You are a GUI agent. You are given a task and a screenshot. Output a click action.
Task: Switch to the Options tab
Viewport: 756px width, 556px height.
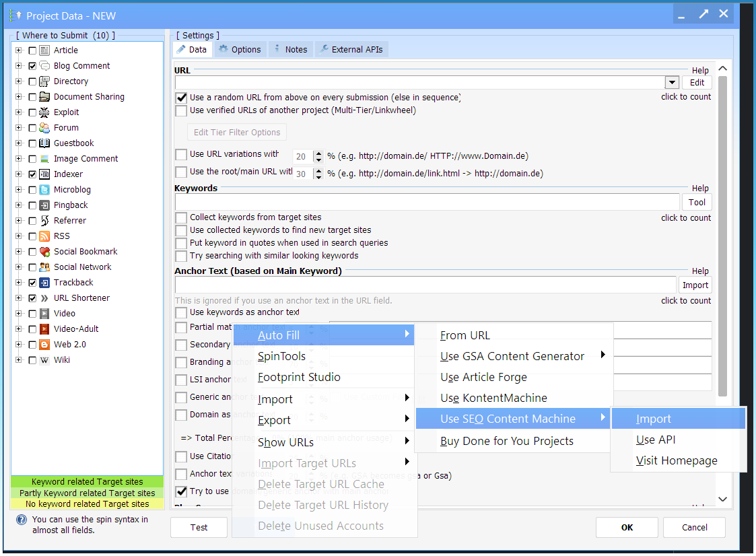(x=240, y=49)
